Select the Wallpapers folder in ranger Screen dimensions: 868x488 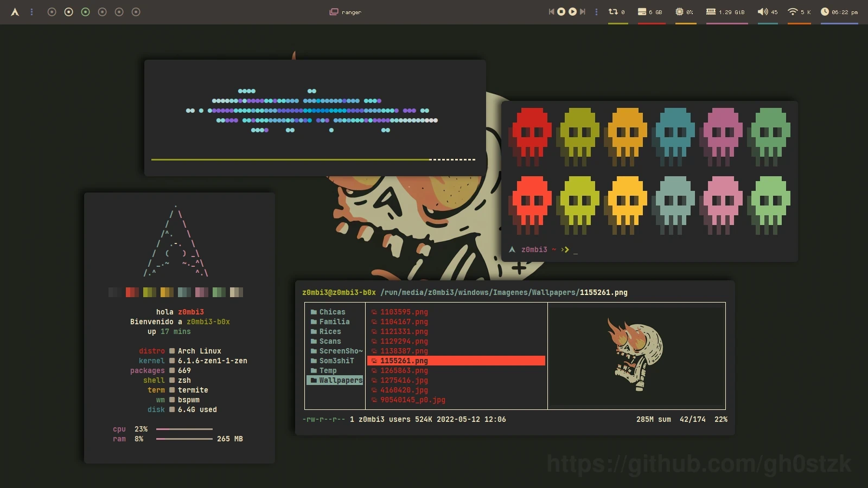(x=340, y=380)
